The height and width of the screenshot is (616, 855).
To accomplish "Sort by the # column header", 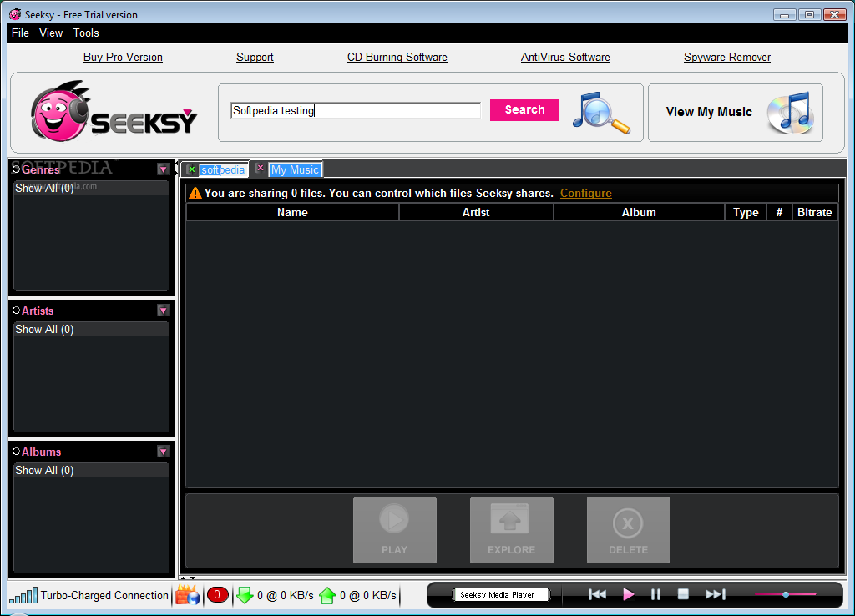I will tap(779, 212).
